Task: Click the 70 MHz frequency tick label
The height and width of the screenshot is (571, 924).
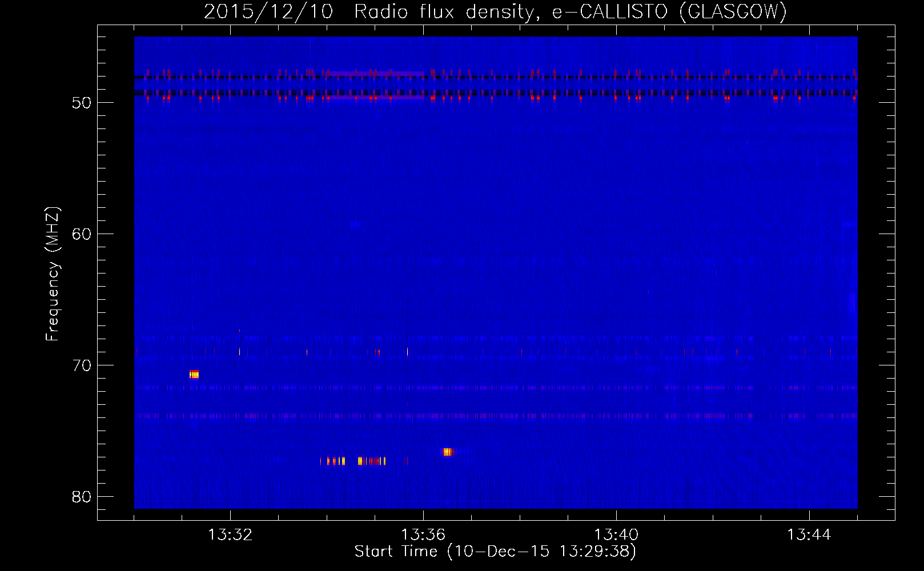Action: coord(82,365)
